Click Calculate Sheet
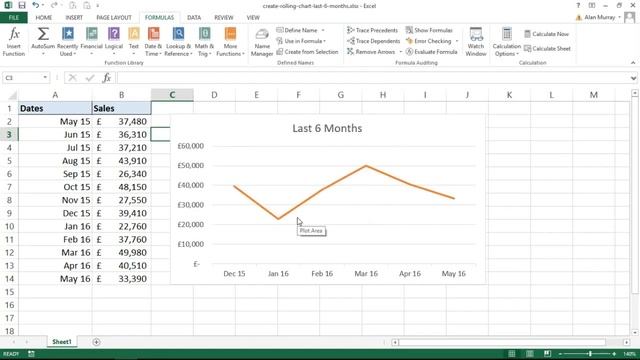Viewport: 640px width, 360px height. (x=547, y=49)
